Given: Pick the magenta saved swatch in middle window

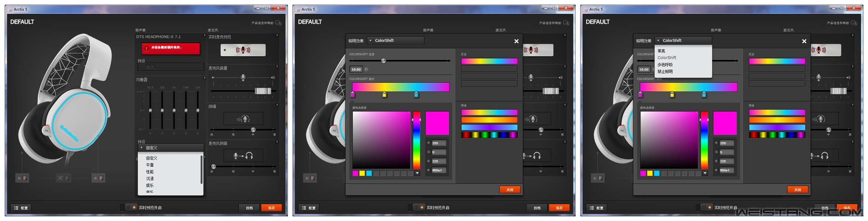Looking at the screenshot, I should (355, 173).
